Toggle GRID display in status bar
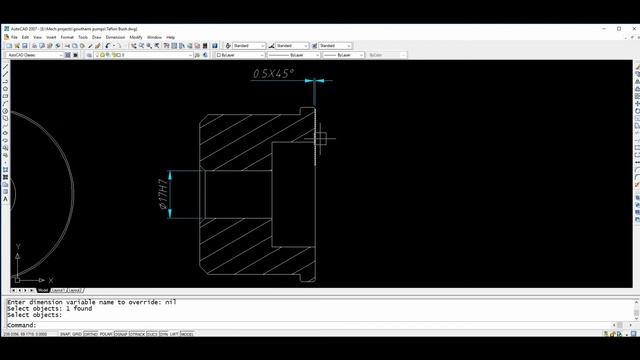The width and height of the screenshot is (640, 360). click(x=77, y=334)
